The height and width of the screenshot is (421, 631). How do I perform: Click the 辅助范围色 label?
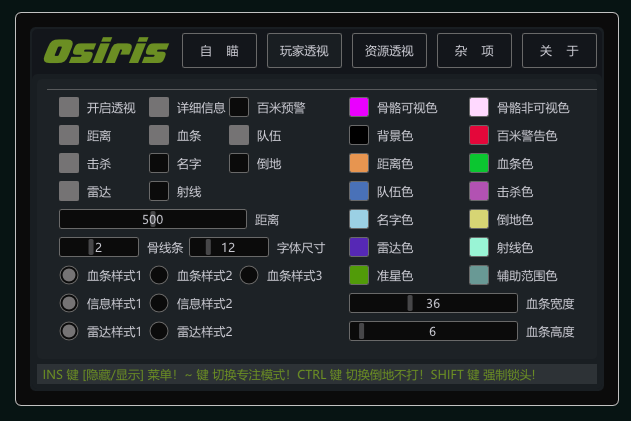pos(527,276)
